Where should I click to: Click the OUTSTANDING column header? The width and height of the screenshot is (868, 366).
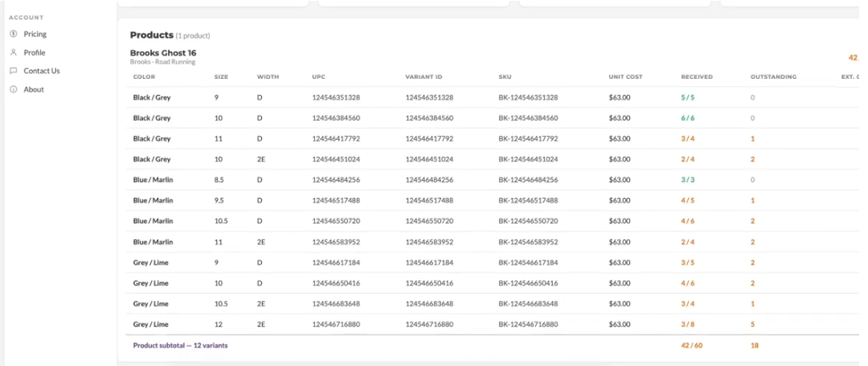(773, 77)
